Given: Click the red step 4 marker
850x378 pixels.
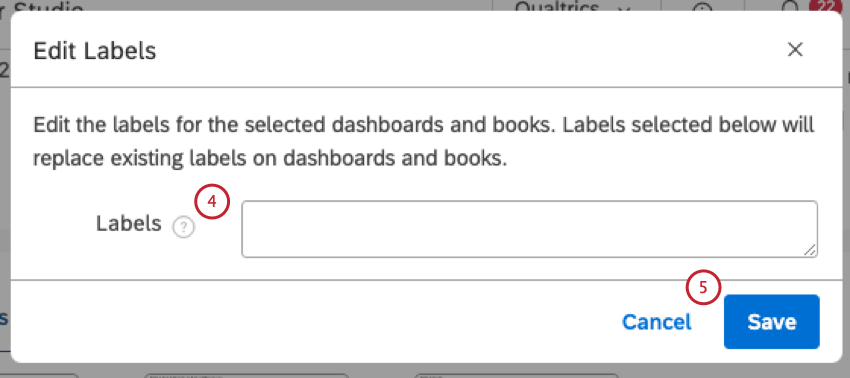Looking at the screenshot, I should click(212, 201).
